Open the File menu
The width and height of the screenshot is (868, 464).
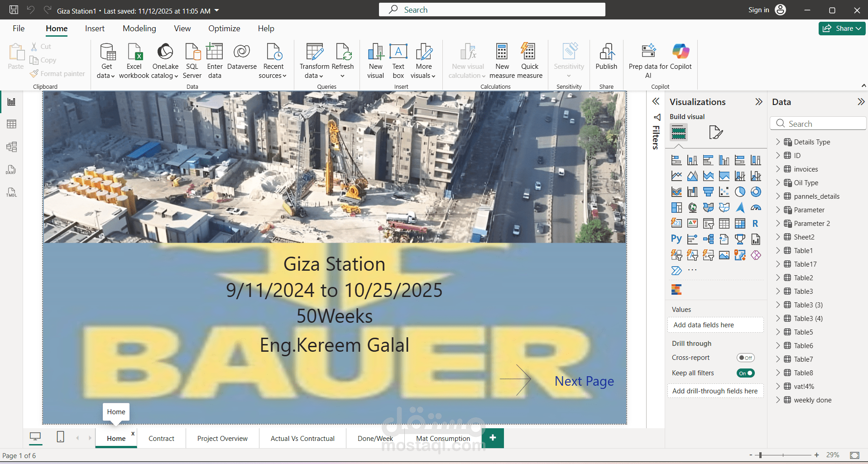pos(19,29)
